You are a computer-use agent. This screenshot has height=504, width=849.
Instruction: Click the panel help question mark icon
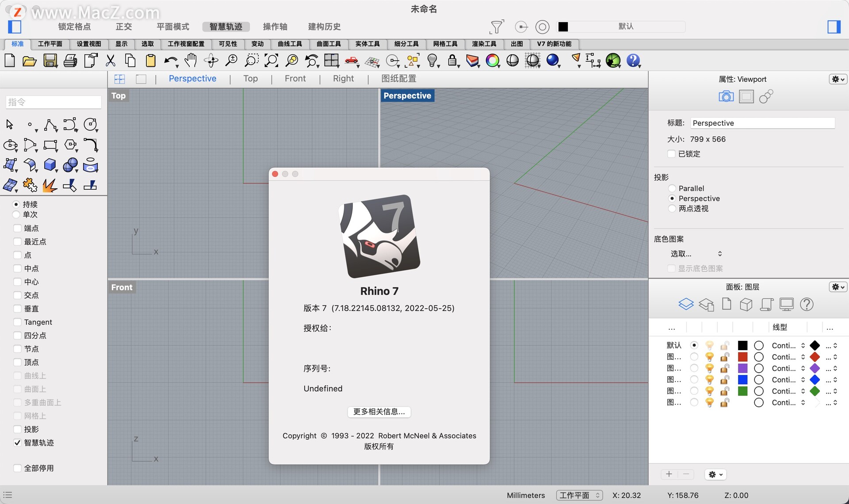(807, 304)
